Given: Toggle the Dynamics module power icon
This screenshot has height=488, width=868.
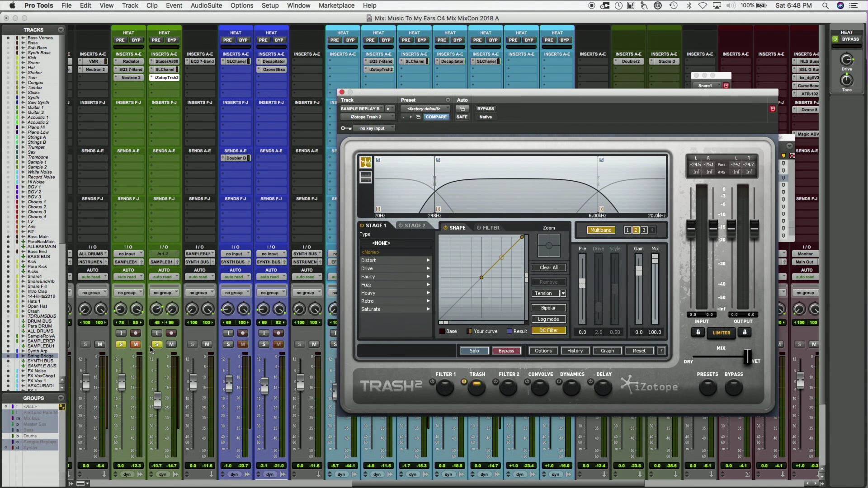Looking at the screenshot, I should [559, 382].
